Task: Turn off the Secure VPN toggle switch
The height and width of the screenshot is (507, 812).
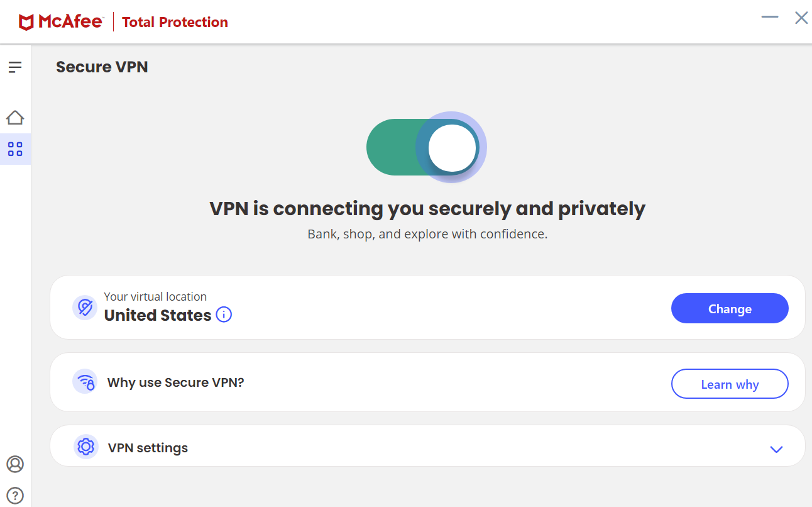Action: point(425,147)
